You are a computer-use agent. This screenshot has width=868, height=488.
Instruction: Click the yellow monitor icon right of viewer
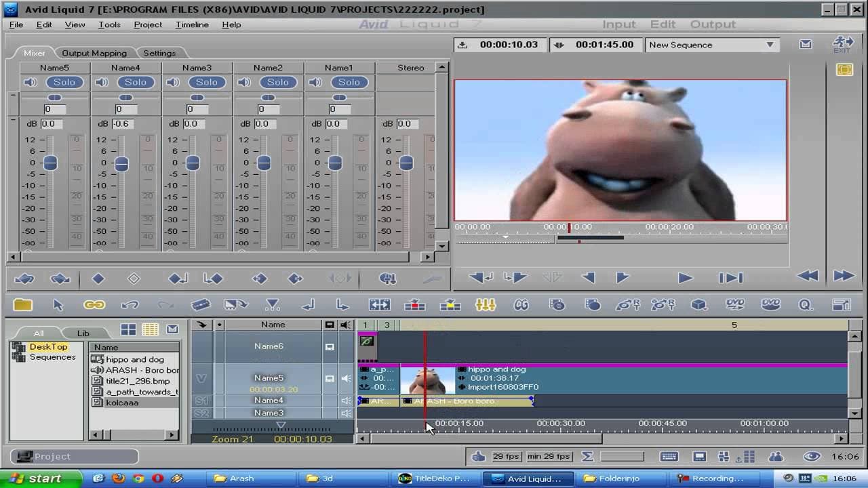844,69
